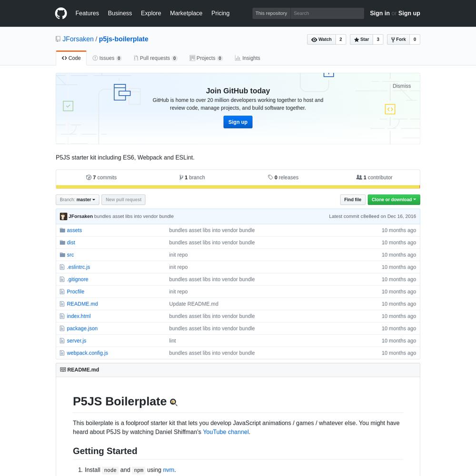Viewport: 476px width, 476px height.
Task: Click the assets folder icon
Action: [x=62, y=230]
